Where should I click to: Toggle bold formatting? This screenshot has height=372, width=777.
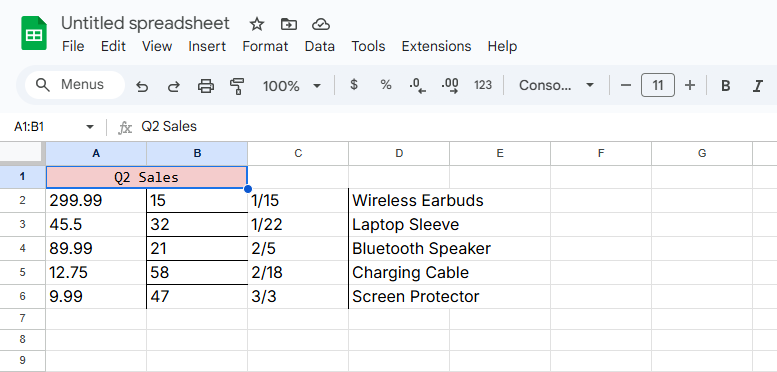pyautogui.click(x=725, y=86)
